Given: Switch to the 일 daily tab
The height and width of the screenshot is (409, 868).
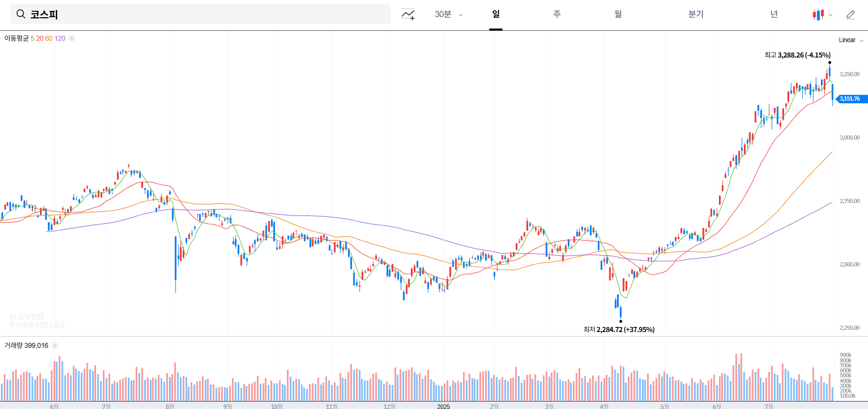Looking at the screenshot, I should pyautogui.click(x=496, y=14).
